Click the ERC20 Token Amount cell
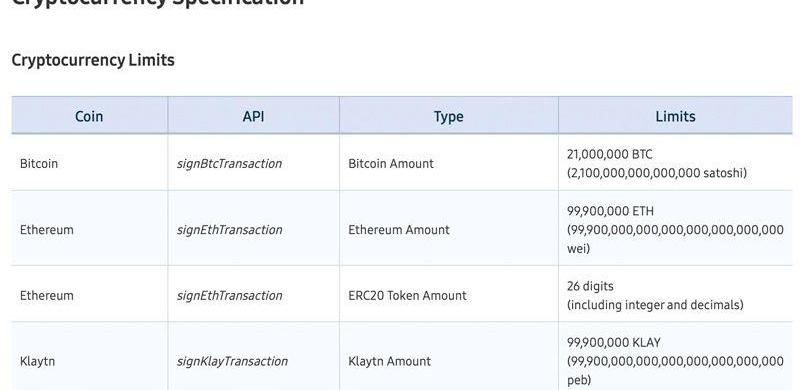This screenshot has width=800, height=390. click(407, 296)
